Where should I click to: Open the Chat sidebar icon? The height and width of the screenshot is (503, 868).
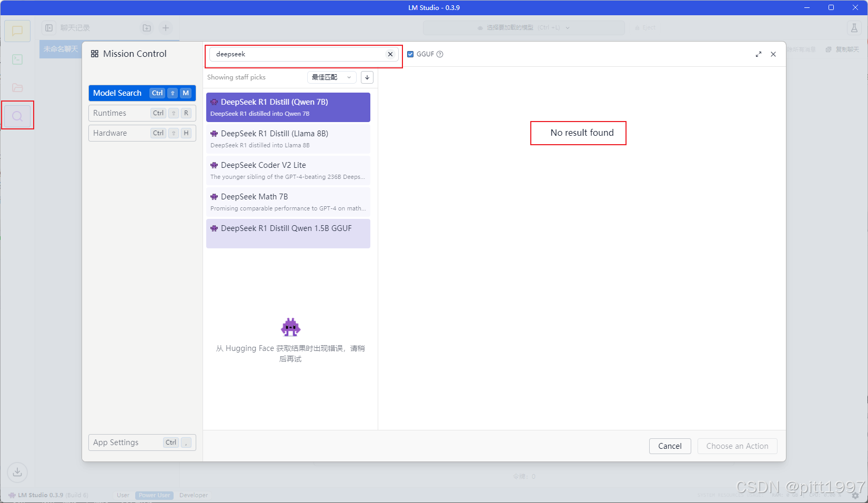pyautogui.click(x=17, y=31)
